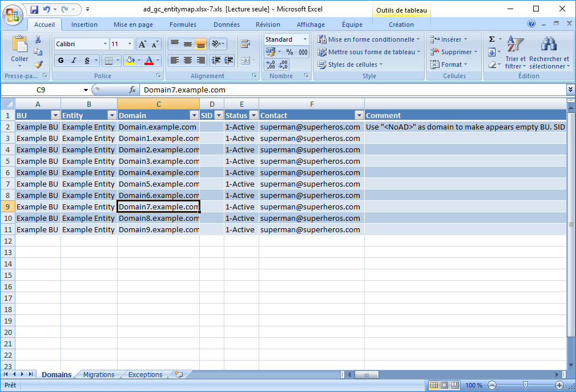Click the select-all corner of the grid
Screen dimensions: 576x392
[x=8, y=104]
